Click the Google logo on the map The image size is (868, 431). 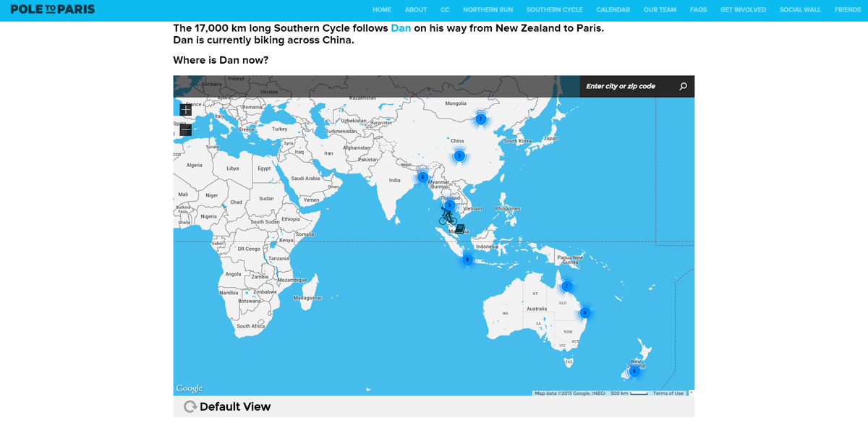pos(189,389)
